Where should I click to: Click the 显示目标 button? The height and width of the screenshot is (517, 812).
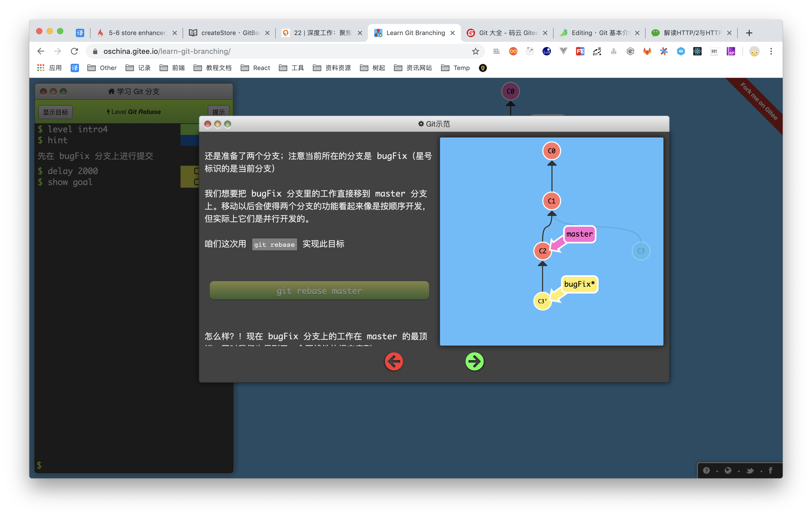pos(55,112)
